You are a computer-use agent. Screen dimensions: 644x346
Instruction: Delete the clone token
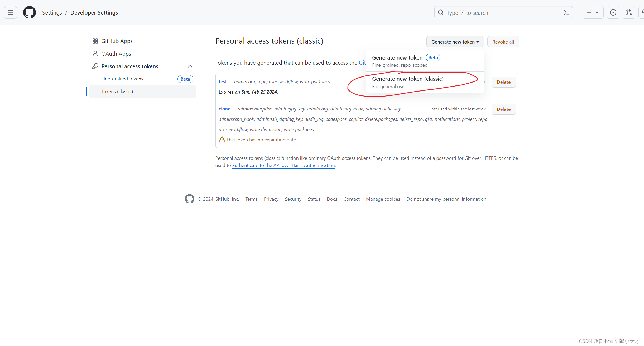503,109
